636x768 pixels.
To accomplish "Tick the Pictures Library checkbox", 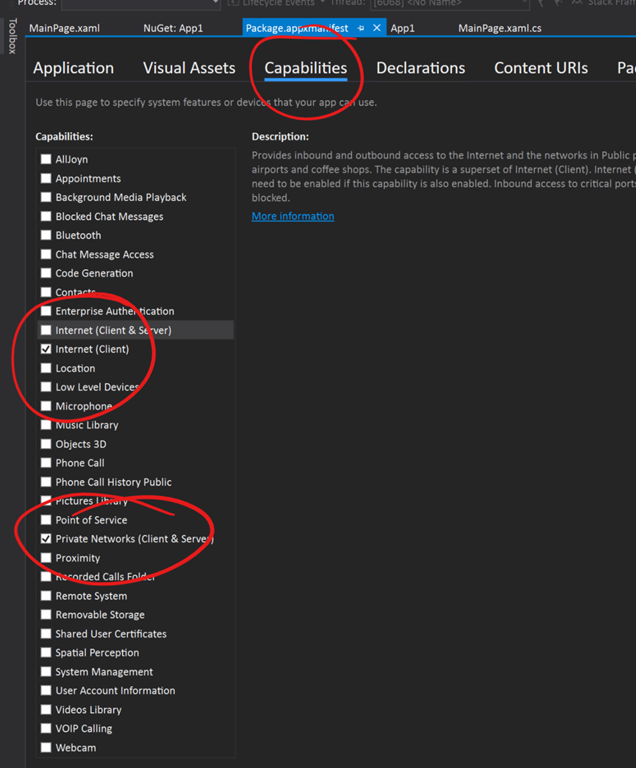I will tap(46, 501).
